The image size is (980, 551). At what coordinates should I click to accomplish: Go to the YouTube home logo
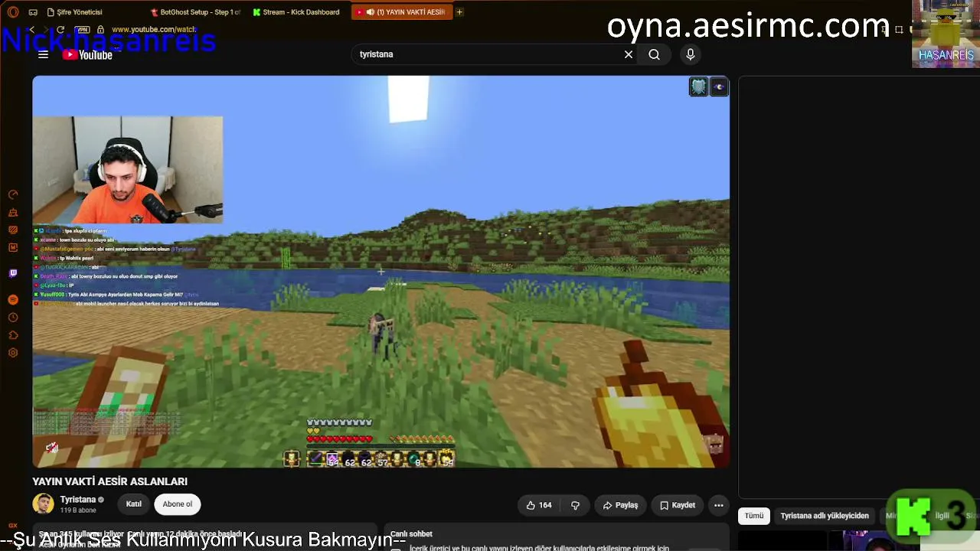87,54
